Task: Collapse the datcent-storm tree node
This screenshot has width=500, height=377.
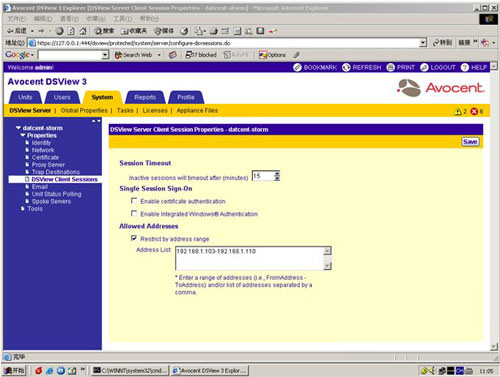Action: click(18, 128)
